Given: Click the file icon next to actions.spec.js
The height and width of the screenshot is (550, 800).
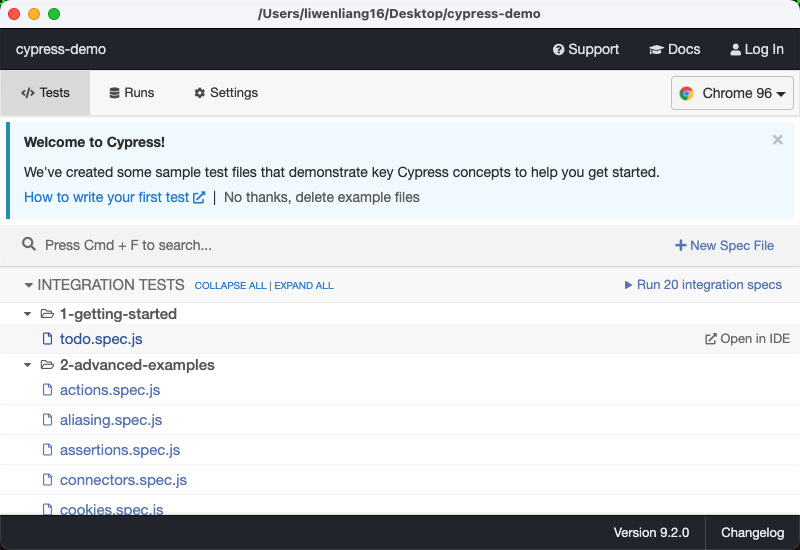Looking at the screenshot, I should (47, 390).
